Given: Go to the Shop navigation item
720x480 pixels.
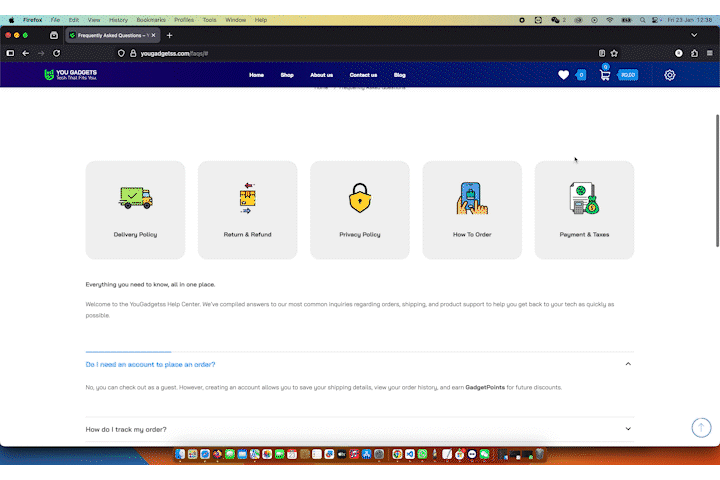Looking at the screenshot, I should 287,75.
